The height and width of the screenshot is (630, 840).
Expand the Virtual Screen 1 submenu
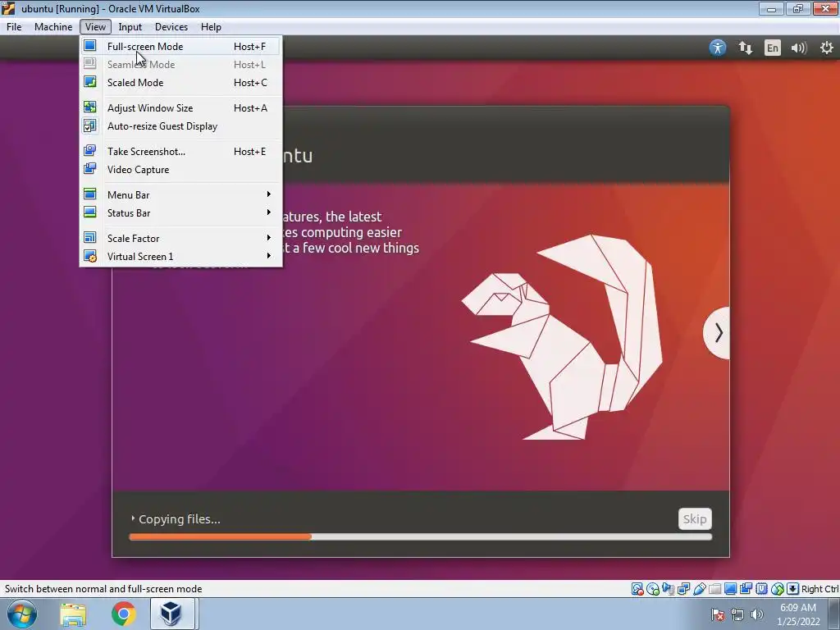click(x=180, y=256)
